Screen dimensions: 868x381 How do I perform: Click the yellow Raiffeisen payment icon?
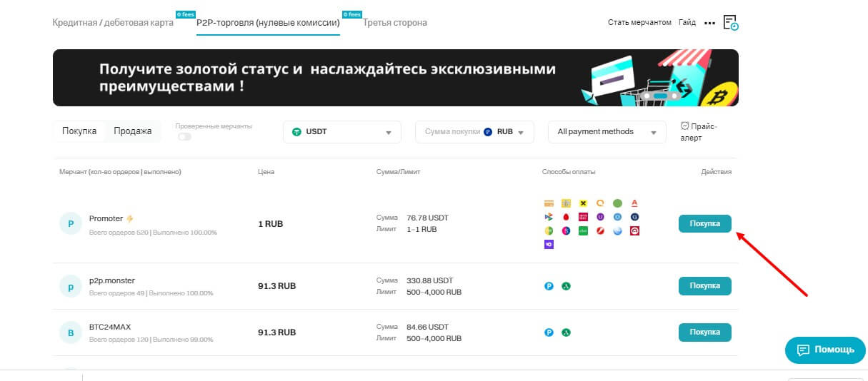[584, 203]
